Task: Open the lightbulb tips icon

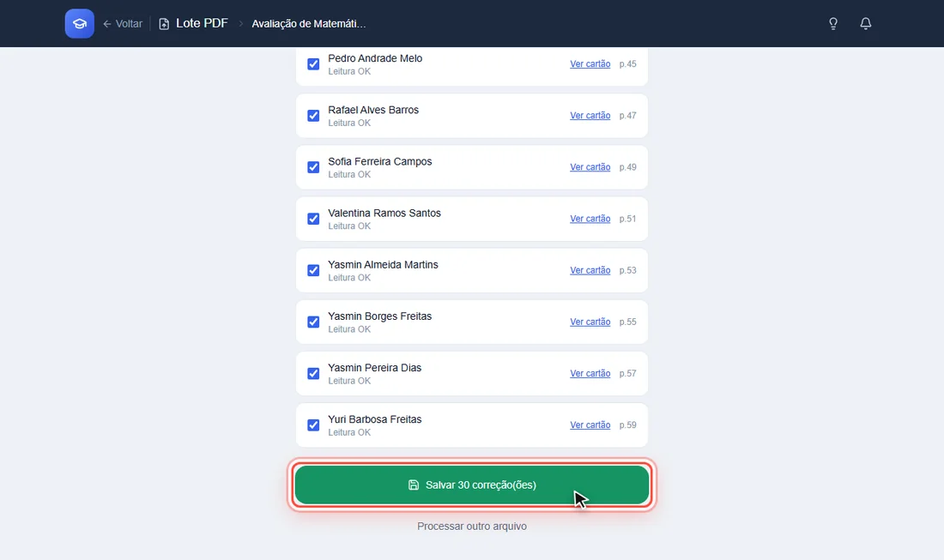Action: pyautogui.click(x=833, y=23)
